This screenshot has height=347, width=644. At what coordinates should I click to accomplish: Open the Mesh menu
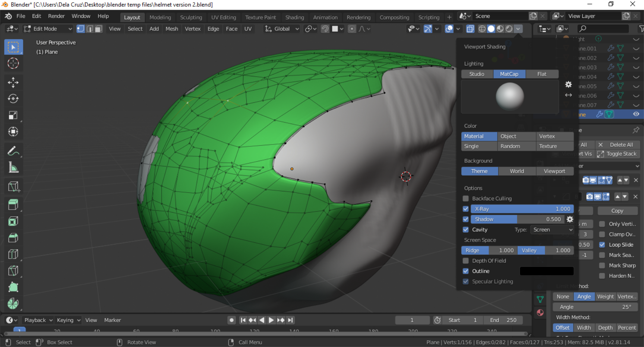pos(172,29)
